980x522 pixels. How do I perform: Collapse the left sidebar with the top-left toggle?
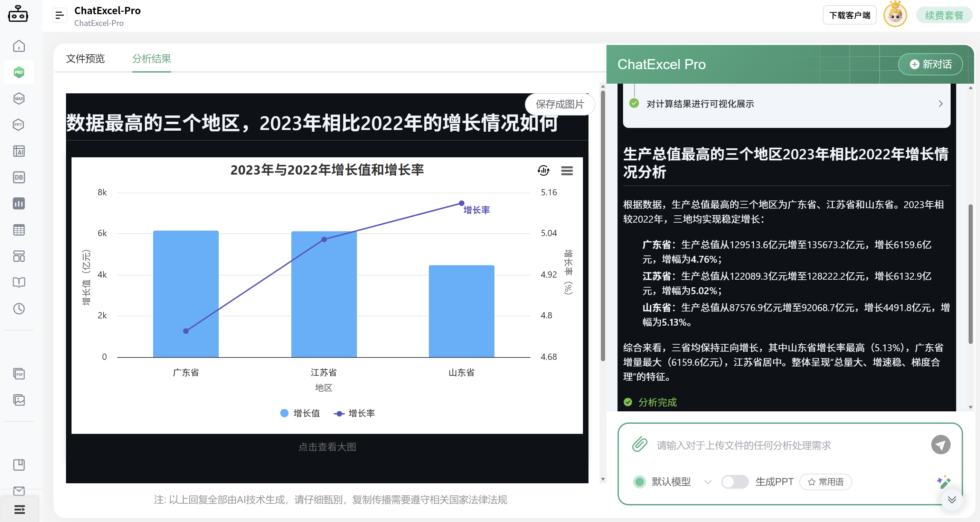pyautogui.click(x=59, y=15)
